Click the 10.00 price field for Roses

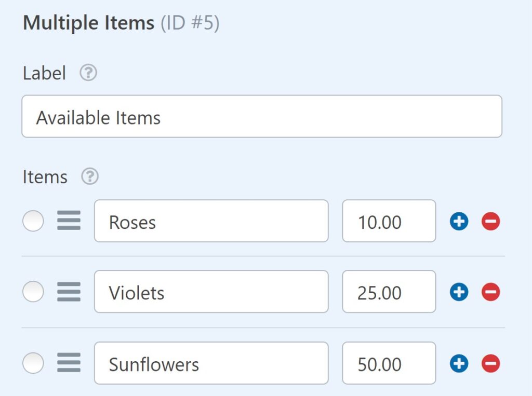tap(389, 221)
